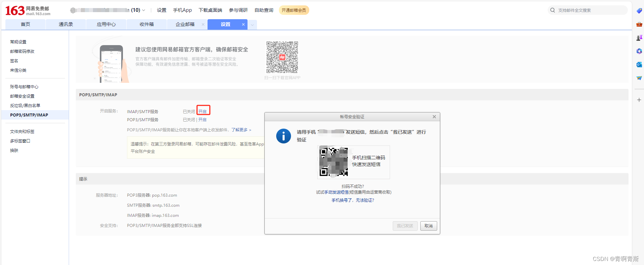The width and height of the screenshot is (644, 265).
Task: Click 开启 for POP3/SMTP服务
Action: click(202, 120)
